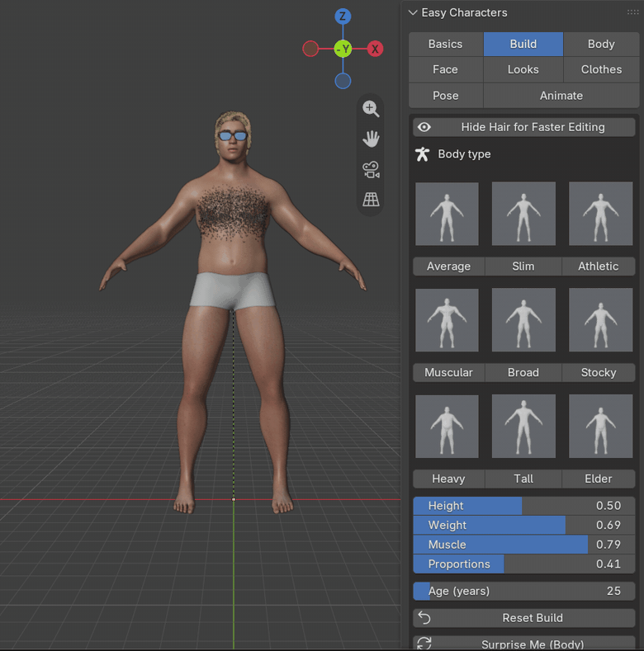Click the Z axis gizmo handle

pyautogui.click(x=343, y=17)
